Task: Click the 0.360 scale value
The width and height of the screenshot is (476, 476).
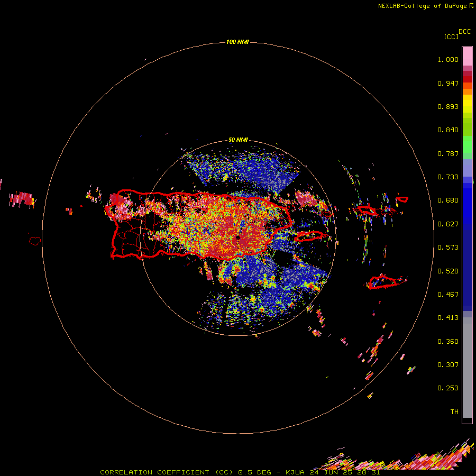Action: click(x=448, y=342)
